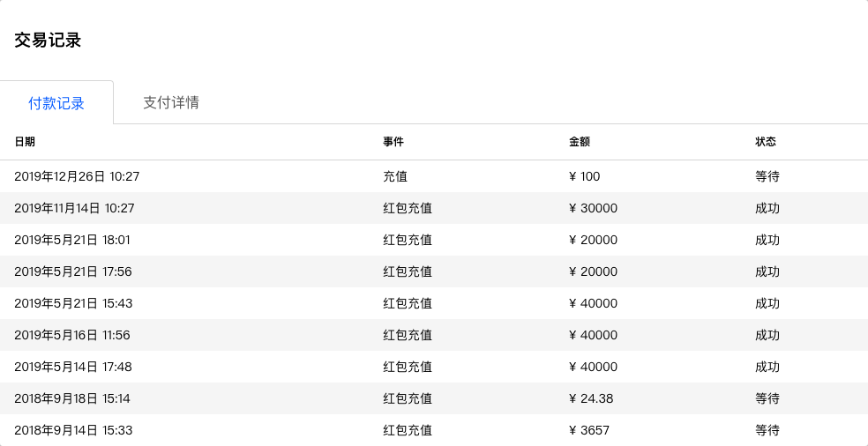
Task: Select the 2019年11月14日 10:27 record row
Action: coord(434,208)
